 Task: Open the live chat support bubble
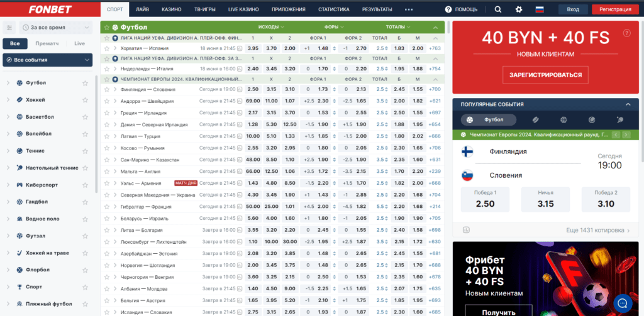click(x=623, y=303)
